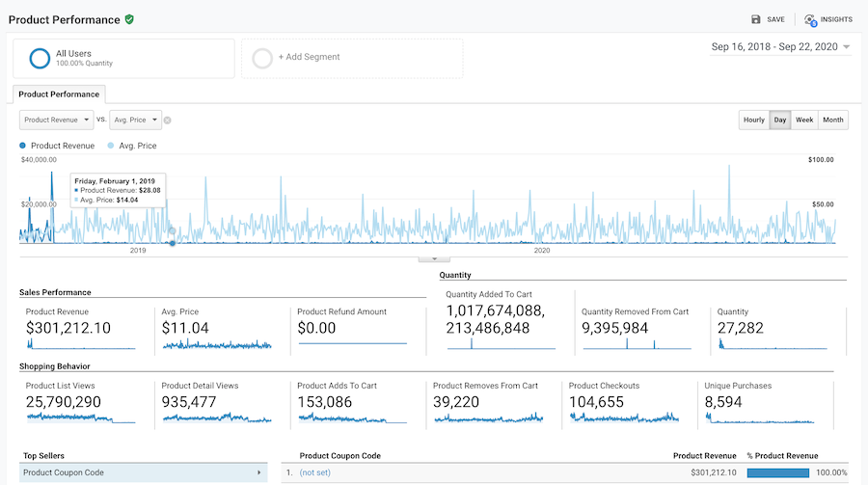The width and height of the screenshot is (868, 485).
Task: Click the 104,655 Product Checkouts value
Action: point(596,402)
